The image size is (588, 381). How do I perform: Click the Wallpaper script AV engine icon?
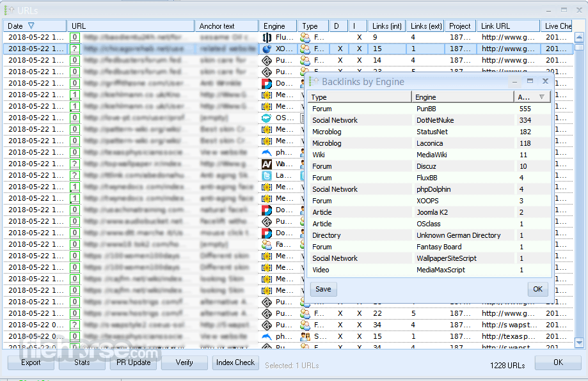coord(267,164)
